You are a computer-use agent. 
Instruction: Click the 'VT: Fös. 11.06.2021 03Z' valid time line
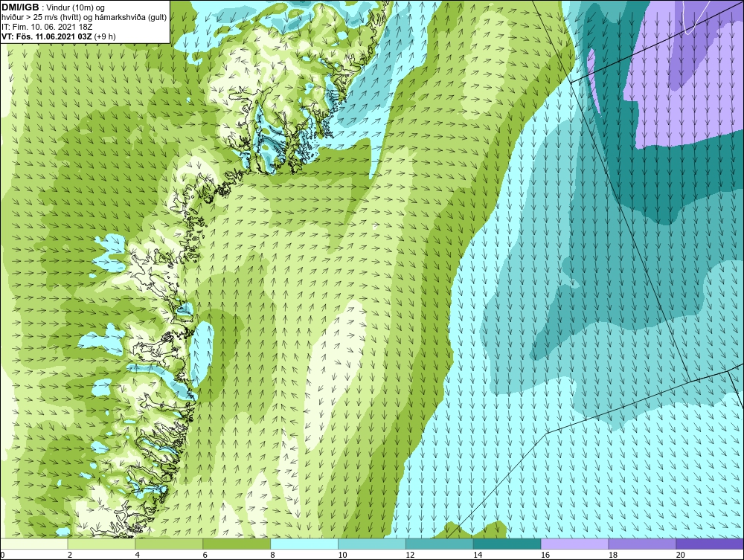click(x=47, y=36)
